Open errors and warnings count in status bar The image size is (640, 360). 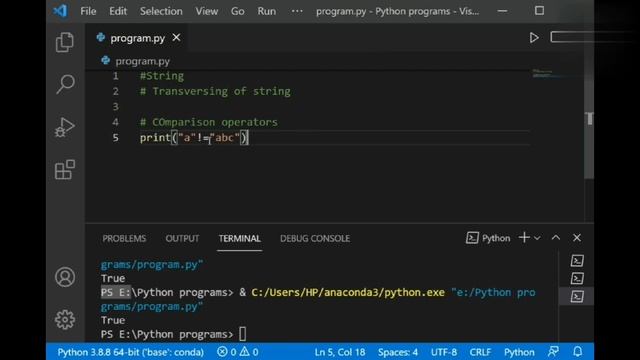238,352
